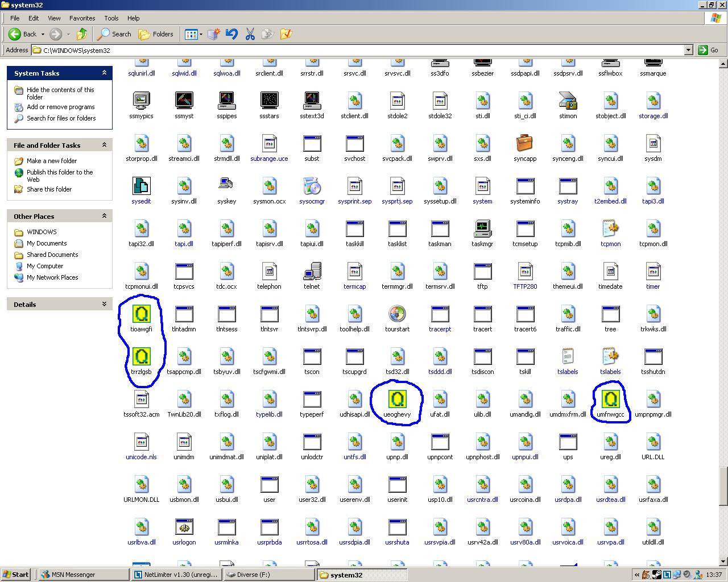Switch to Diverse (F:) taskbar button
The height and width of the screenshot is (582, 728).
point(269,575)
